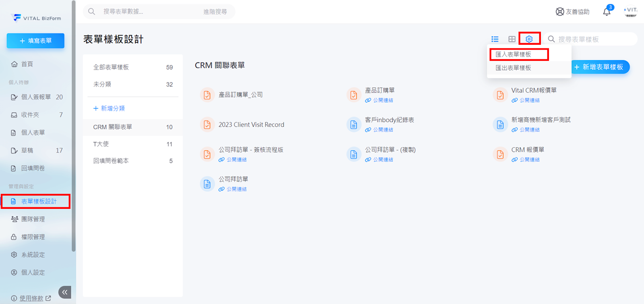This screenshot has width=644, height=304.
Task: Open the 客戶inbody紀錄表 form icon
Action: coord(353,125)
